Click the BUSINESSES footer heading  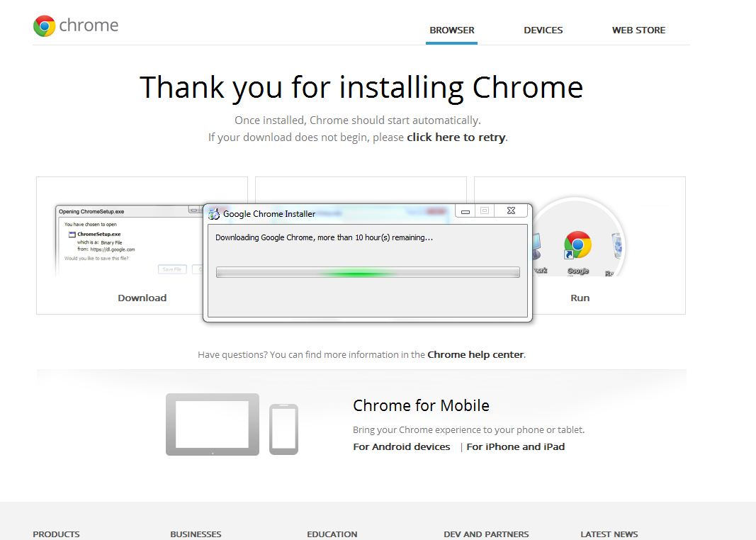click(196, 534)
